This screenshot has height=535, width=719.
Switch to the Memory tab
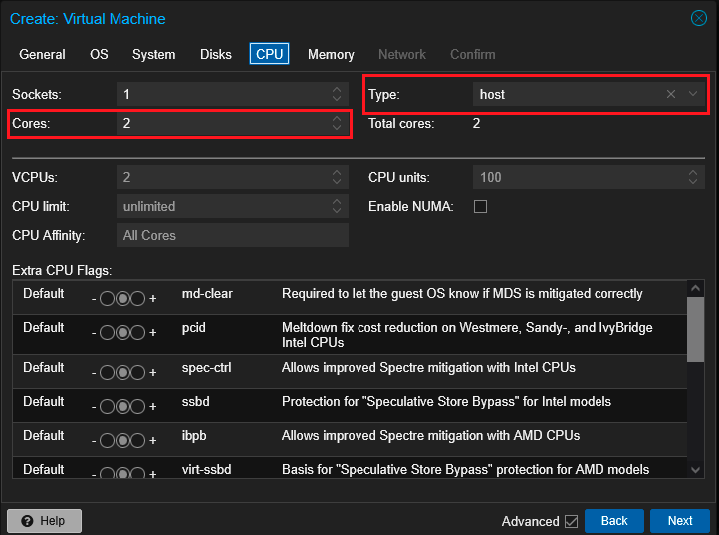331,54
